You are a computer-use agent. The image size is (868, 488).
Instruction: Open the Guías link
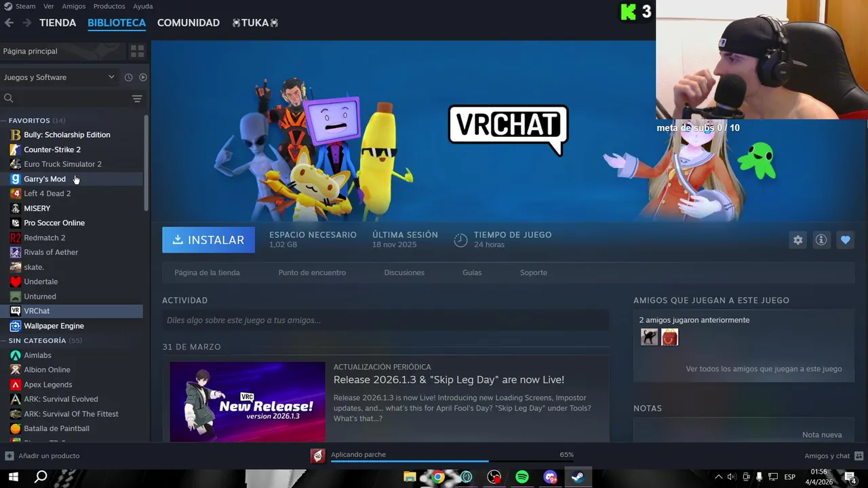coord(472,272)
